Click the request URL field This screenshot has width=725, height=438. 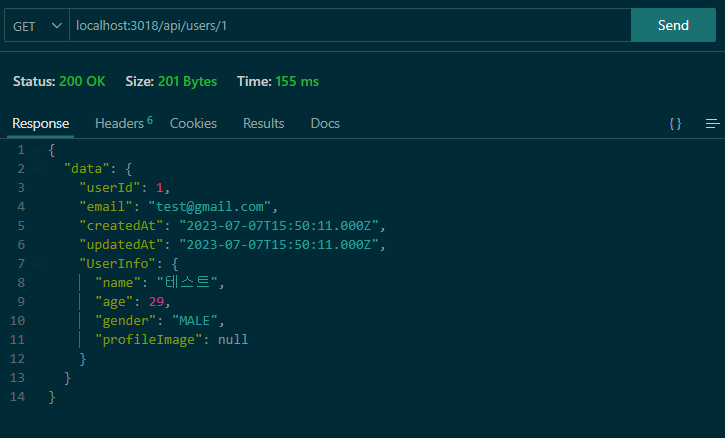(x=350, y=25)
